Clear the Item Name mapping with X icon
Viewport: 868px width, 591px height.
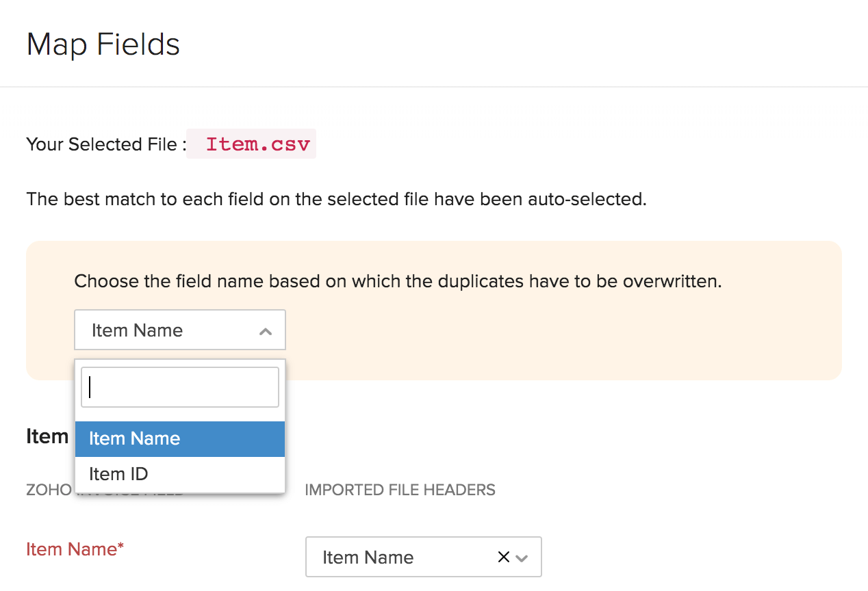click(x=503, y=557)
